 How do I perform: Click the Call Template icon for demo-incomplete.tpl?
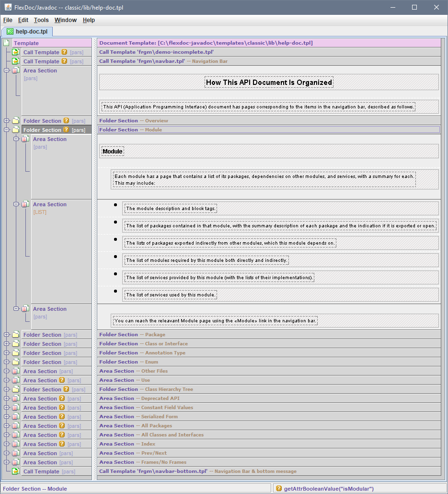15,52
